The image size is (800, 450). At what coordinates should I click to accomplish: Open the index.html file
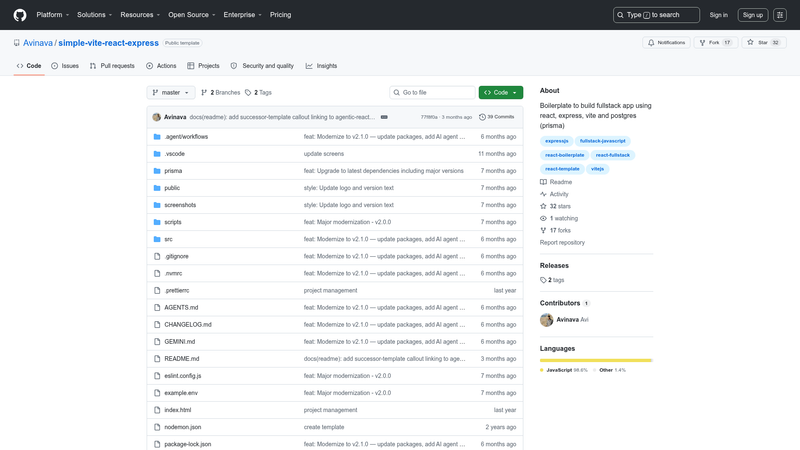click(178, 410)
